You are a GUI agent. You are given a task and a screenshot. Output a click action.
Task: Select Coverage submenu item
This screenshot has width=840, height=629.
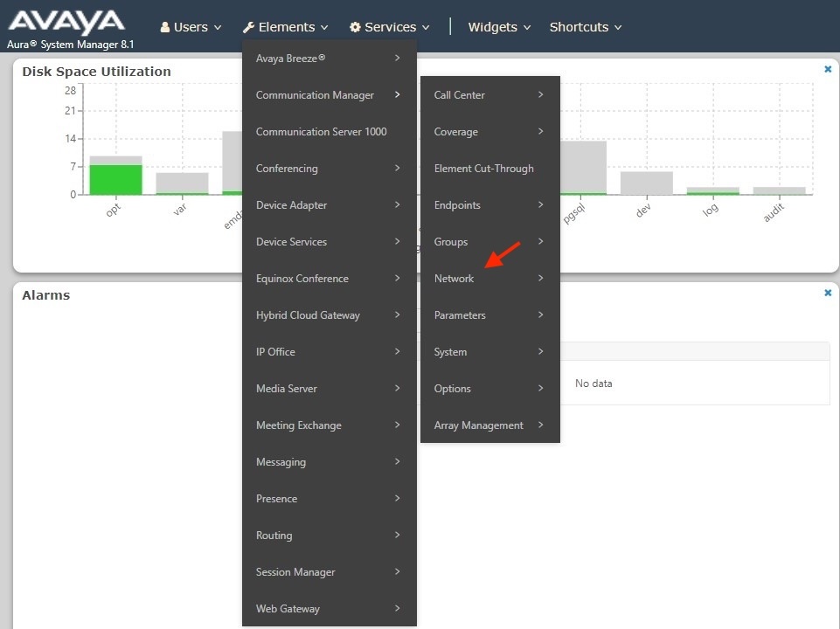(489, 132)
